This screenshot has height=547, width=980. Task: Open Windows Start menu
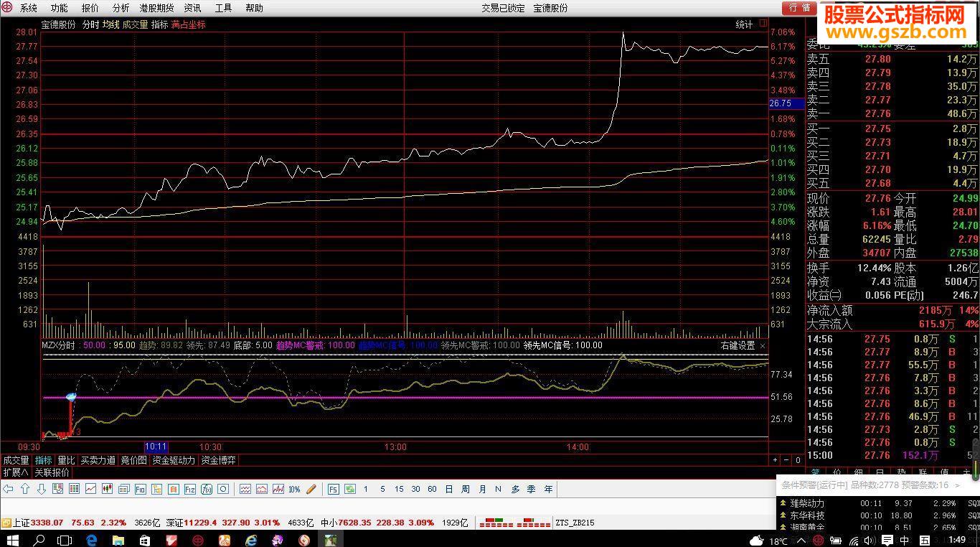pyautogui.click(x=13, y=539)
